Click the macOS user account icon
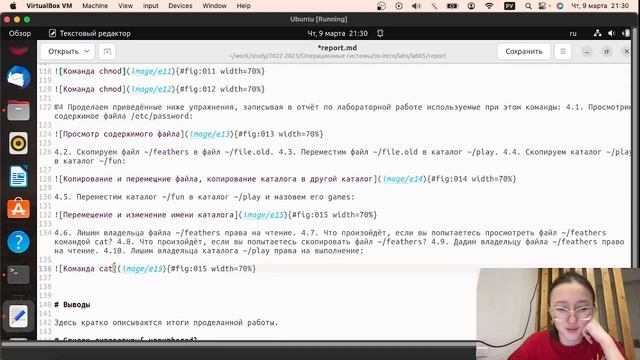The width and height of the screenshot is (640, 360). click(471, 6)
